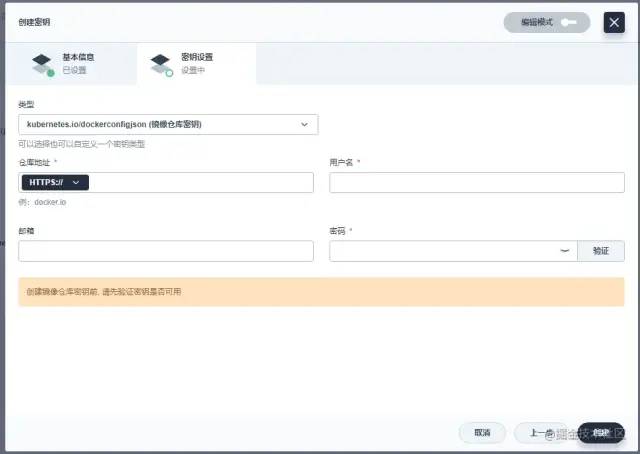Viewport: 640px width, 454px height.
Task: Click the 基本信息 layered step icon
Action: [x=42, y=65]
